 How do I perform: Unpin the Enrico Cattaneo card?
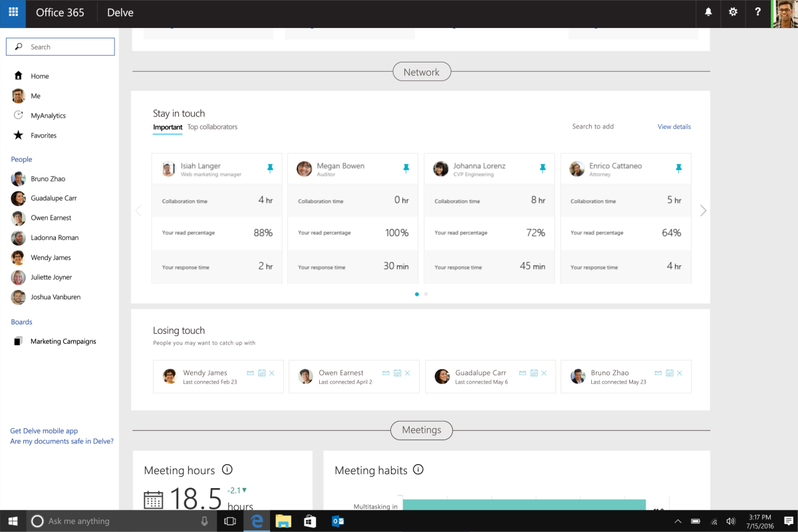point(678,169)
